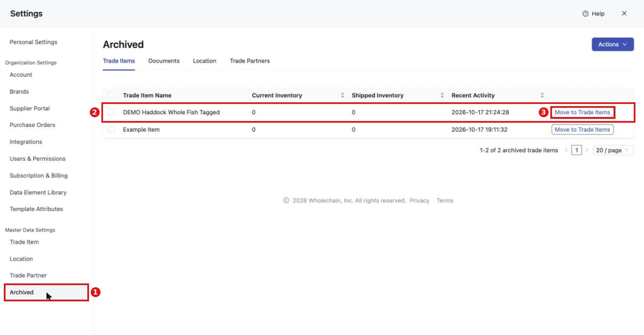The height and width of the screenshot is (335, 644).
Task: Click the Shipped Inventory column header
Action: (378, 95)
